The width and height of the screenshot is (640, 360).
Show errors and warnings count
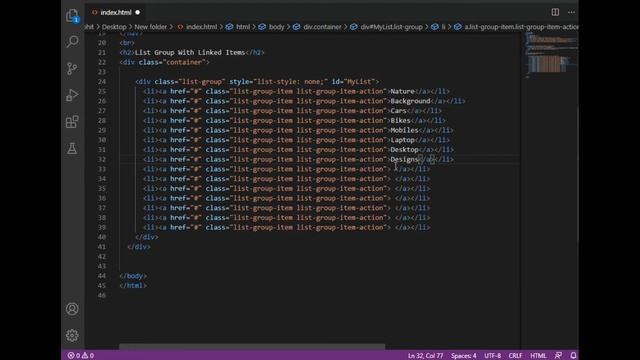point(81,356)
